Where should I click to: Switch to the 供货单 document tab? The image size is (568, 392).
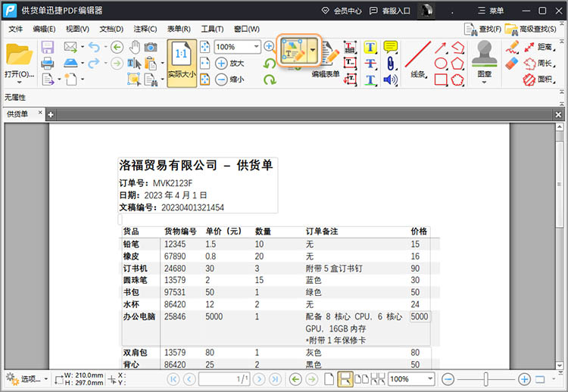pyautogui.click(x=17, y=114)
